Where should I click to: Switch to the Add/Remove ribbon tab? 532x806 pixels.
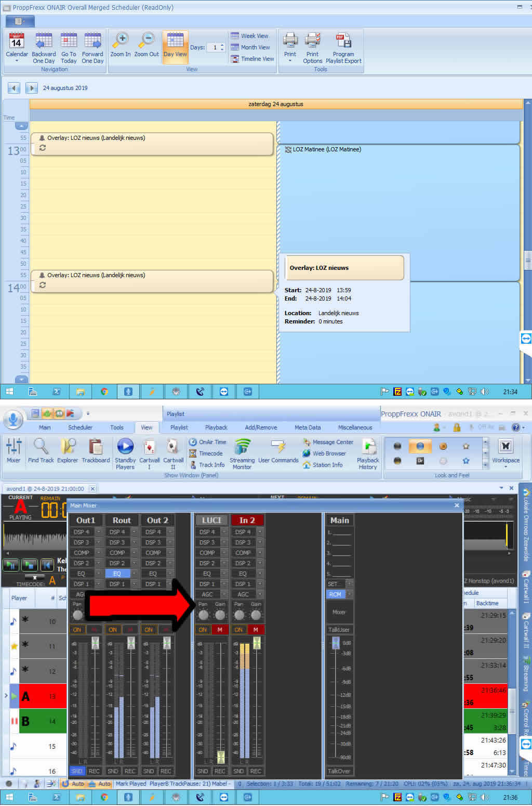261,427
